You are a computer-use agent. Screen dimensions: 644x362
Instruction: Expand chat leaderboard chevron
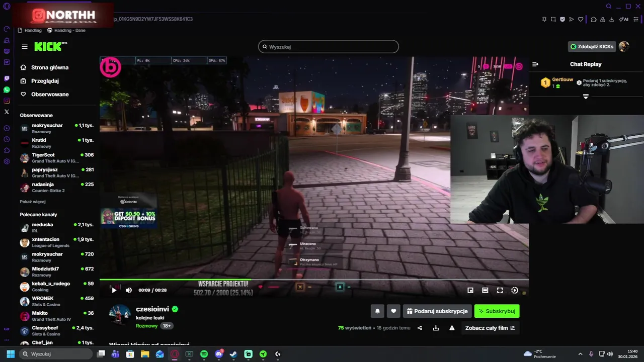586,96
